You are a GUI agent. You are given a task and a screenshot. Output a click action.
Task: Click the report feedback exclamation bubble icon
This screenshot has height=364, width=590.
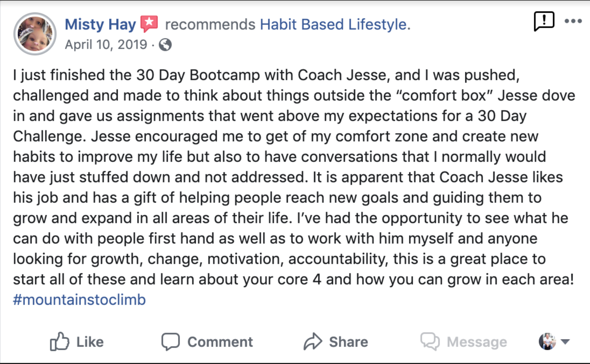click(544, 21)
